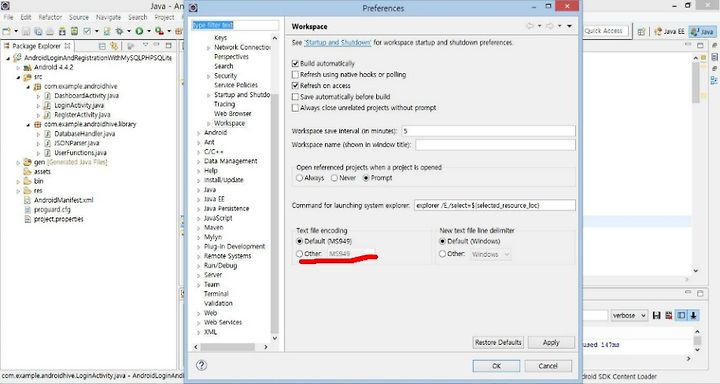Uncheck Refresh on access checkbox
The height and width of the screenshot is (384, 720).
click(x=295, y=85)
